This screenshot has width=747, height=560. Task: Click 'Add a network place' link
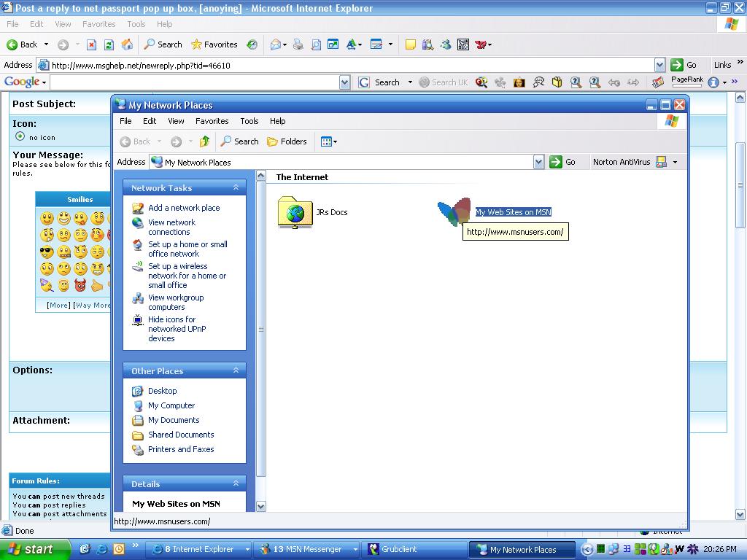(183, 208)
